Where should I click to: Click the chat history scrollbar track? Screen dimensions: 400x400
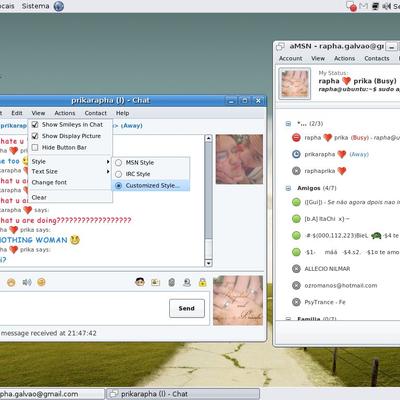208,200
